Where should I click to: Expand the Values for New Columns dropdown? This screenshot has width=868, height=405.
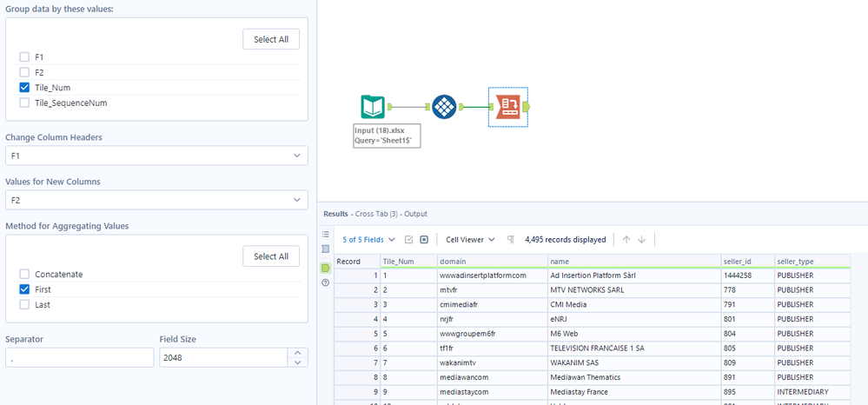(156, 200)
